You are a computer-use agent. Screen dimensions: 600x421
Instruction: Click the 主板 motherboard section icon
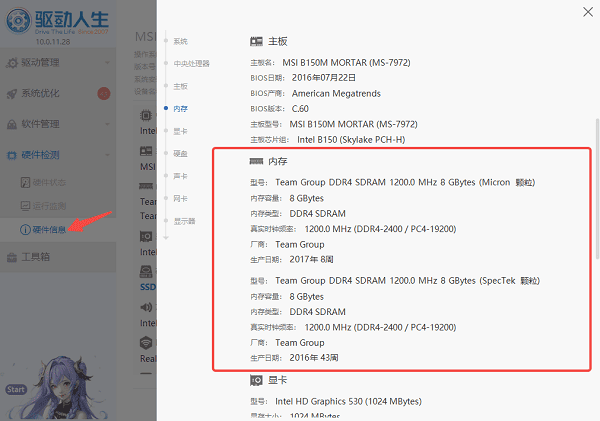(x=255, y=41)
